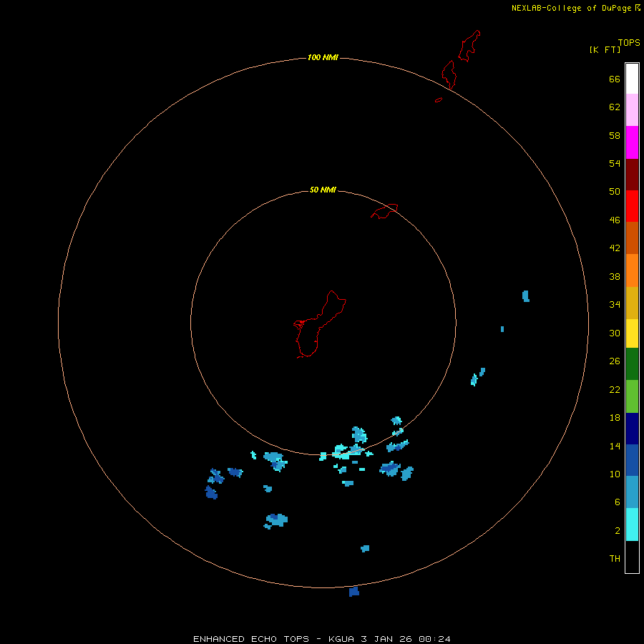Screen dimensions: 644x644
Task: Click the TH threshold label
Action: point(615,559)
